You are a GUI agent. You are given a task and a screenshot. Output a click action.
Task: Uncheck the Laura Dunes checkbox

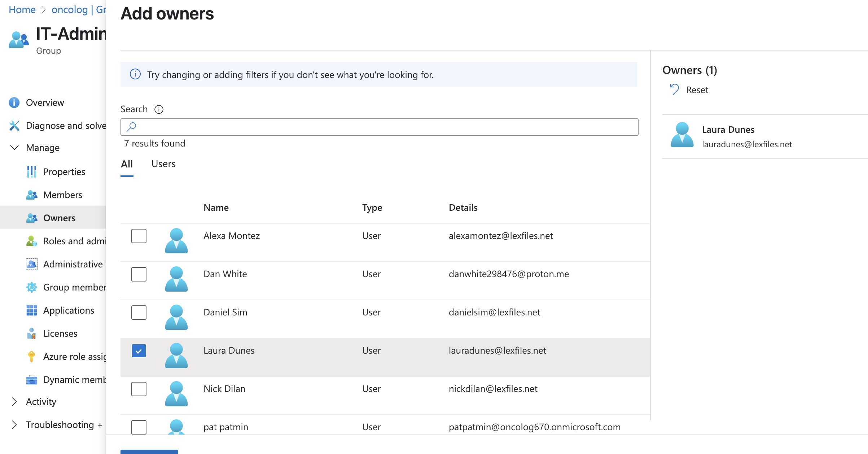tap(139, 351)
